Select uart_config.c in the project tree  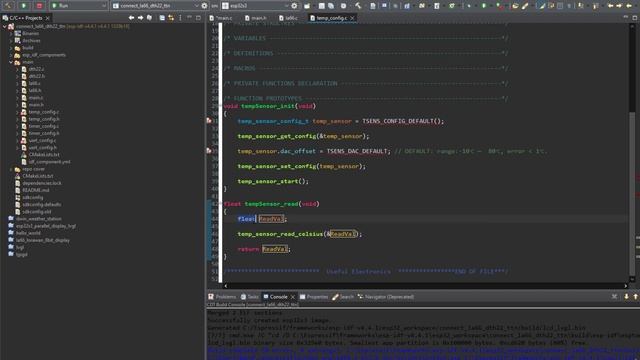pos(42,140)
